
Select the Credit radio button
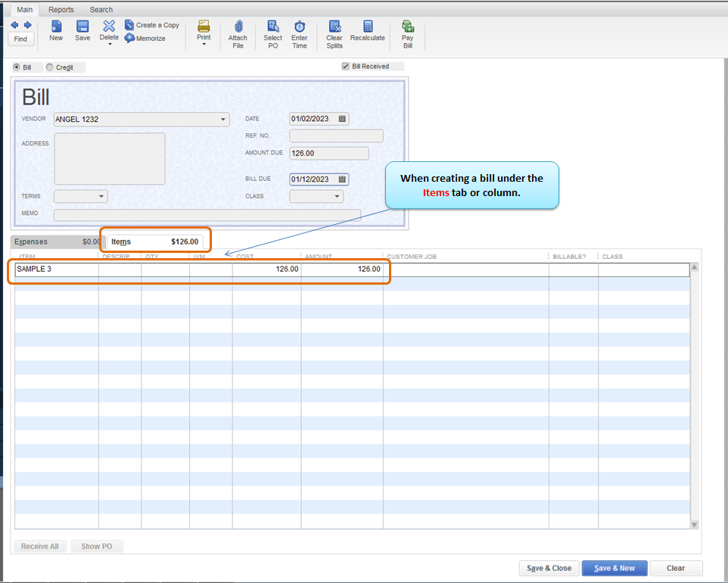click(x=50, y=67)
